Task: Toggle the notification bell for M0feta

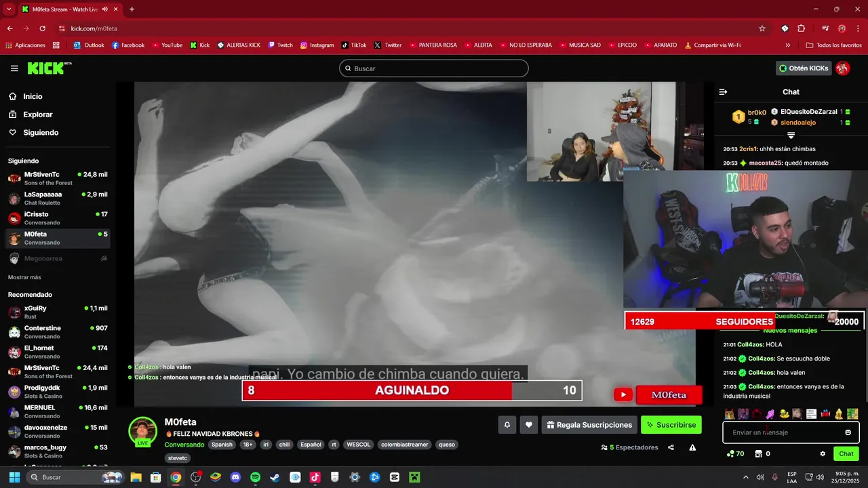Action: click(507, 425)
